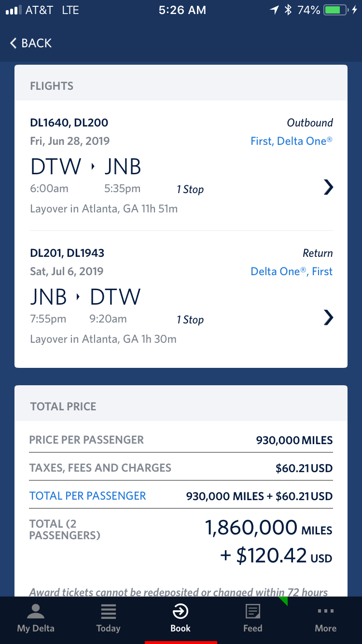The image size is (362, 644).
Task: Switch to the Feed tab label
Action: (253, 628)
